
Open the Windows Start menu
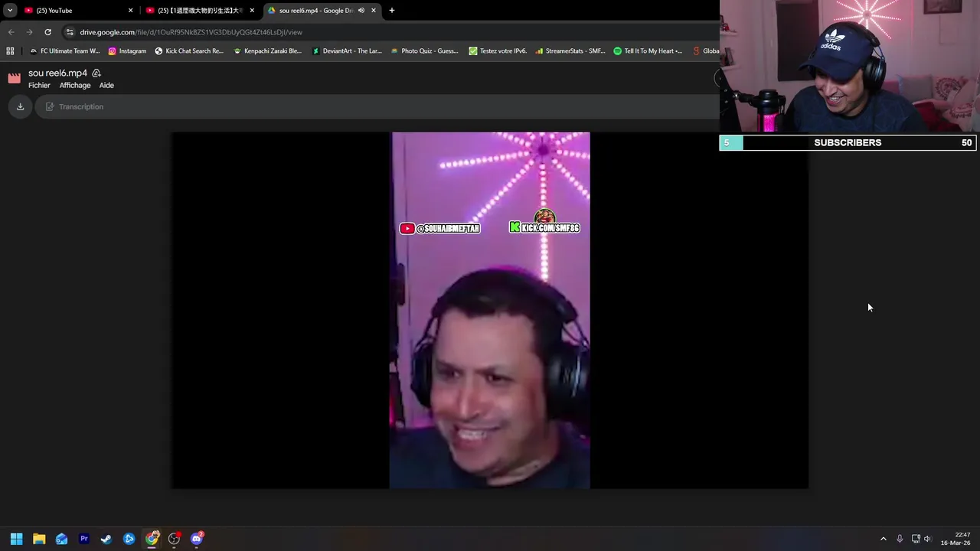16,539
